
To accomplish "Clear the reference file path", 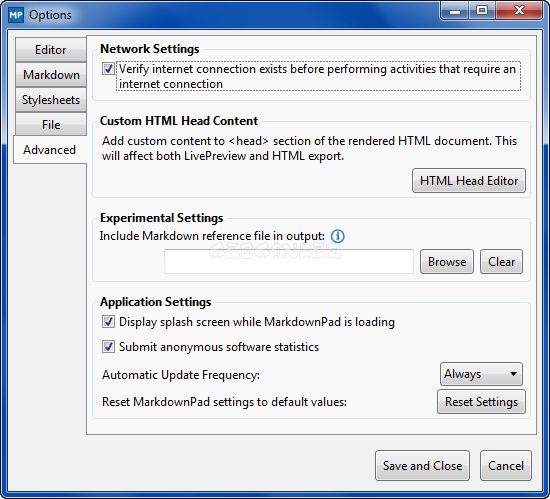I will pos(501,262).
